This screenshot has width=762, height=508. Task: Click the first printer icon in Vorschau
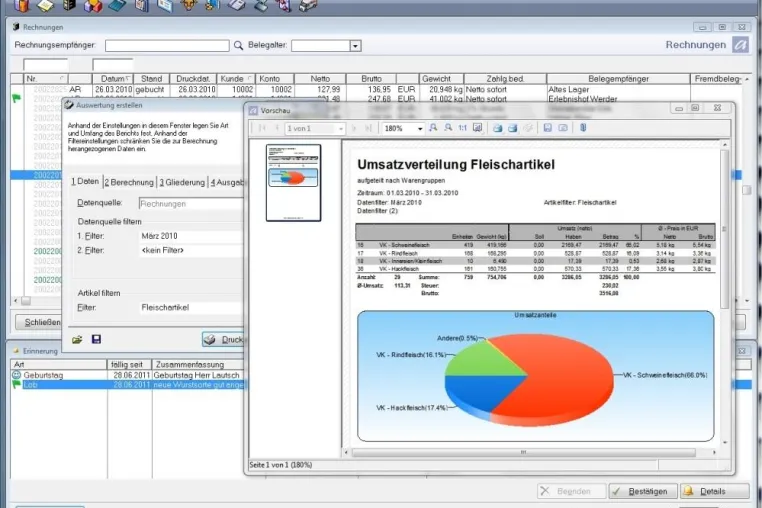tap(498, 128)
